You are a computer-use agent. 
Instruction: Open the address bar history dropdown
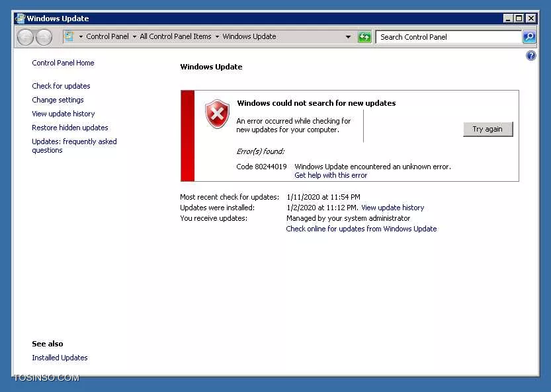pyautogui.click(x=348, y=36)
